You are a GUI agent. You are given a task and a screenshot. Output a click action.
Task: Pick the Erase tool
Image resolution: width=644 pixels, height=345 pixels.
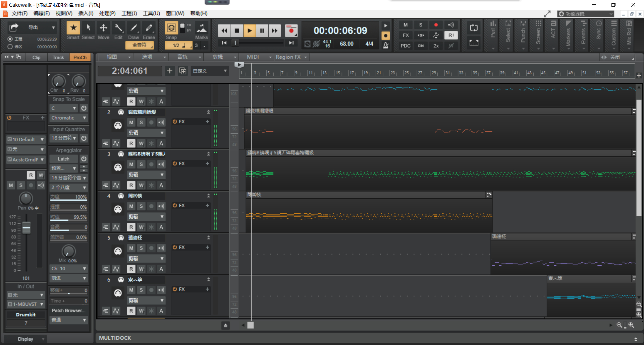coord(149,28)
